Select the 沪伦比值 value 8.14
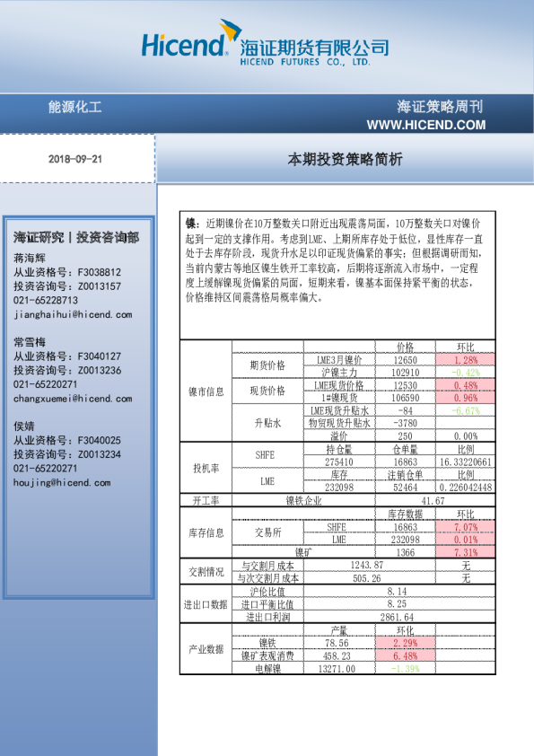The height and width of the screenshot is (756, 534). (397, 591)
